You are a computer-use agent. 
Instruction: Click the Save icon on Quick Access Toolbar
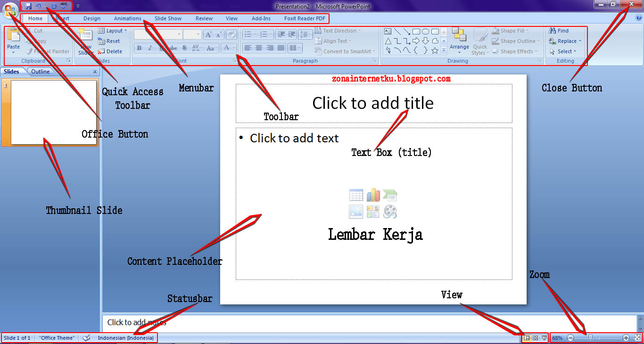coord(28,5)
